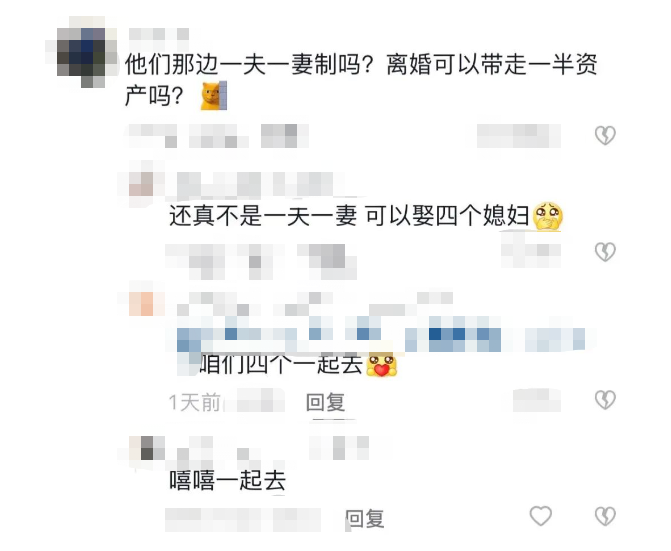The width and height of the screenshot is (671, 551).
Task: Open the avatar of the '咱们四个一起去' replier
Action: (x=141, y=304)
